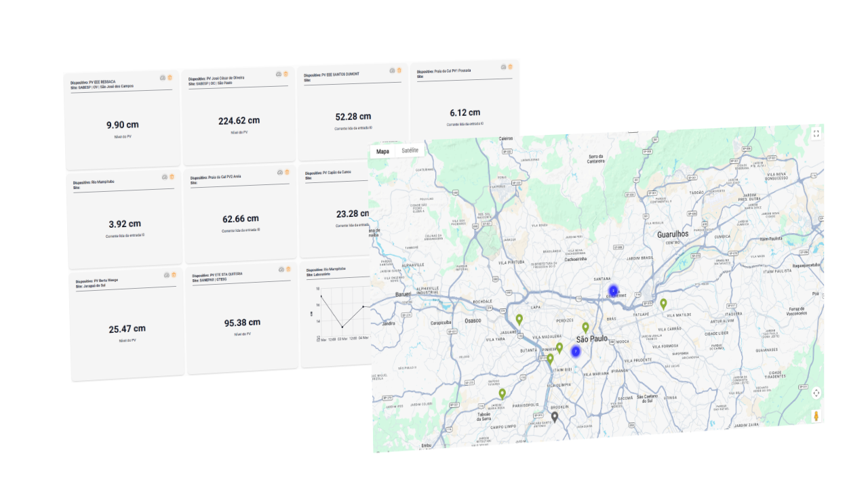Switch to the Satélite map view
The image size is (868, 488).
coord(410,150)
